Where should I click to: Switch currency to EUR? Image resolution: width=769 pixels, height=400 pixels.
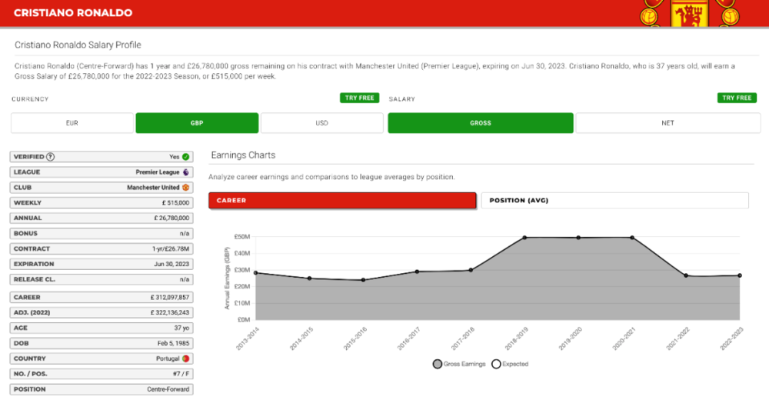coord(72,123)
